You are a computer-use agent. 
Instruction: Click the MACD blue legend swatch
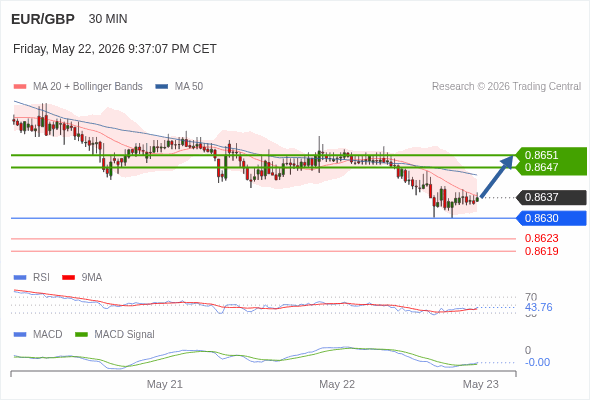(x=20, y=335)
